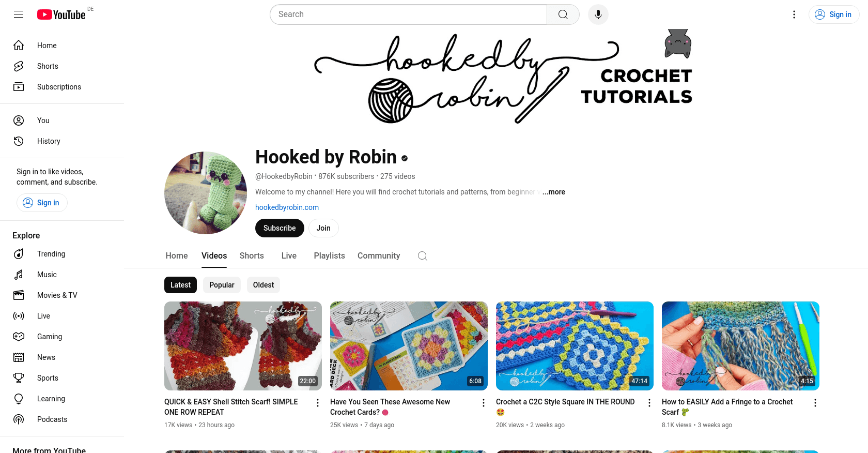The height and width of the screenshot is (453, 868).
Task: Open the C2C Style Square video thumbnail
Action: coord(575,346)
